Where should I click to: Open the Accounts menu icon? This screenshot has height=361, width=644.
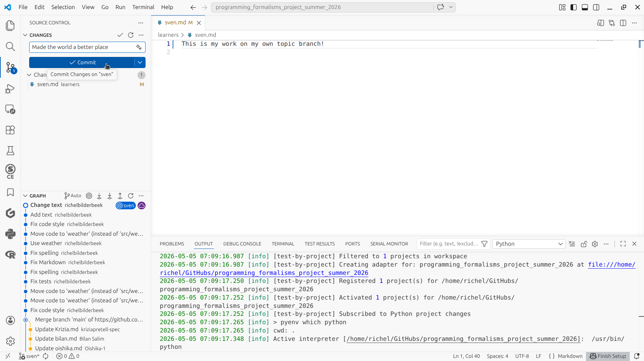coord(10,320)
